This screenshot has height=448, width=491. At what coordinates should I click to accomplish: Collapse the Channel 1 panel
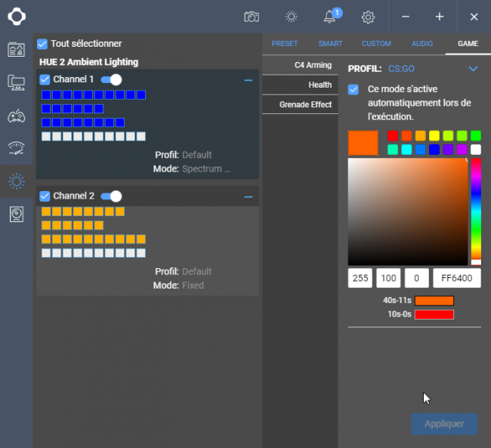tap(249, 80)
